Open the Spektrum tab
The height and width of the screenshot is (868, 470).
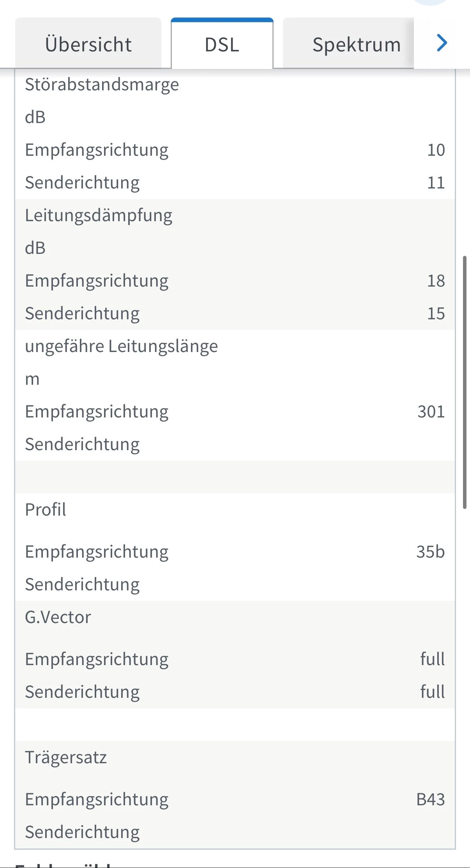[x=356, y=44]
